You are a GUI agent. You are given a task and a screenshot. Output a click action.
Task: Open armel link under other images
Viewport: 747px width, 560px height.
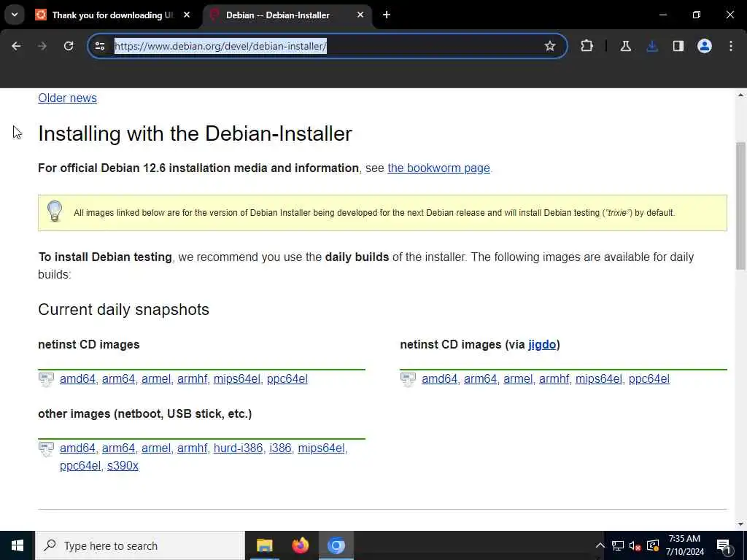[156, 448]
